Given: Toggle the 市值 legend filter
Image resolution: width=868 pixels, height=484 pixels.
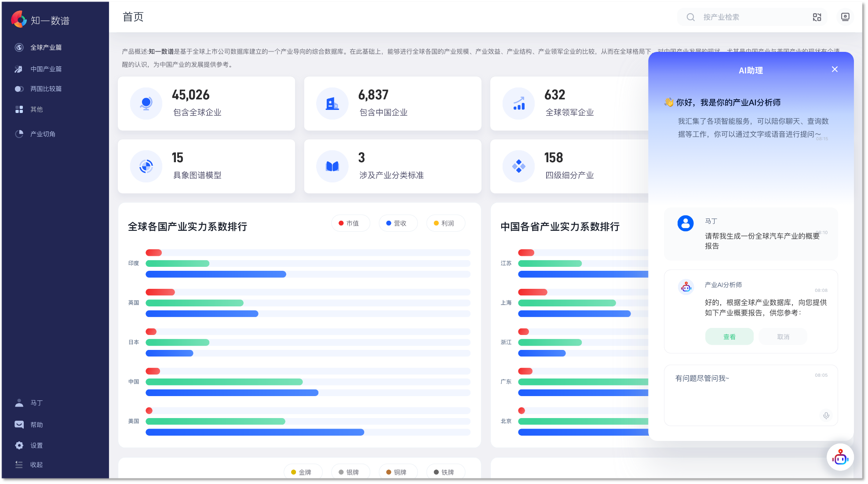Looking at the screenshot, I should [350, 223].
